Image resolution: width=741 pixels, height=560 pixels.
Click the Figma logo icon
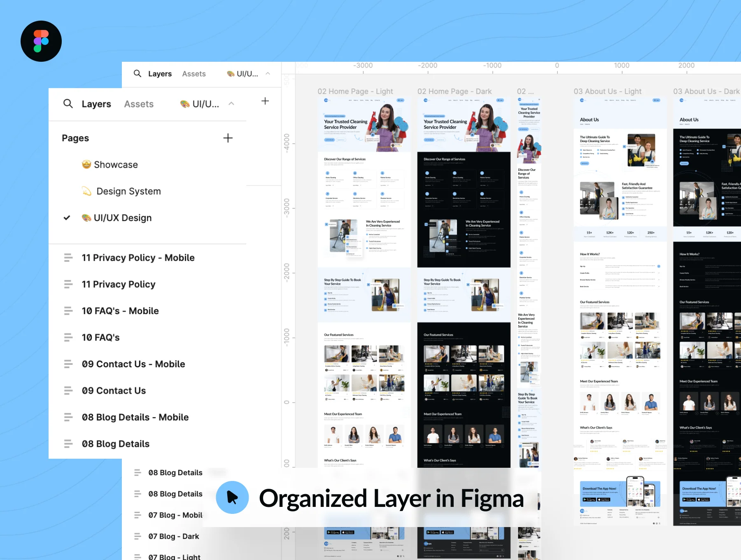coord(41,41)
